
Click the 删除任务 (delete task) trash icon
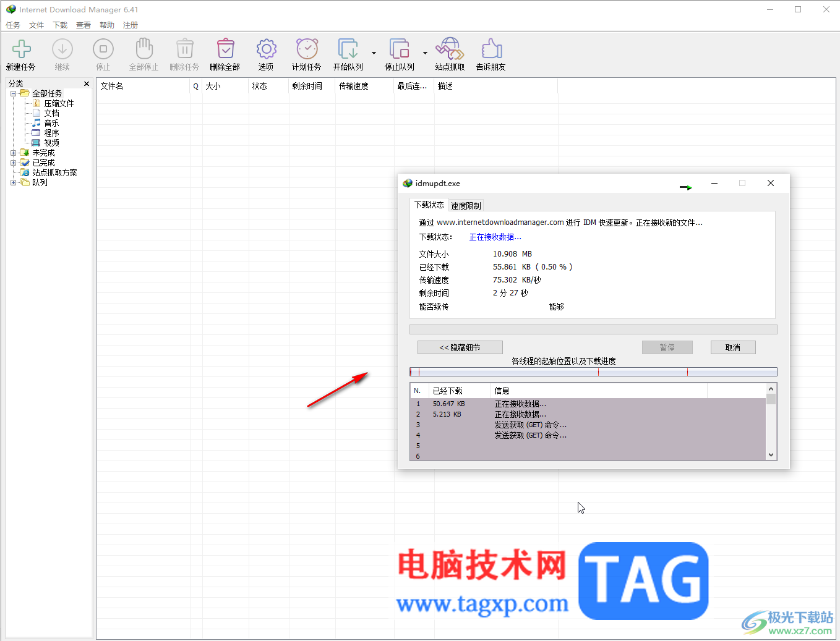tap(184, 49)
